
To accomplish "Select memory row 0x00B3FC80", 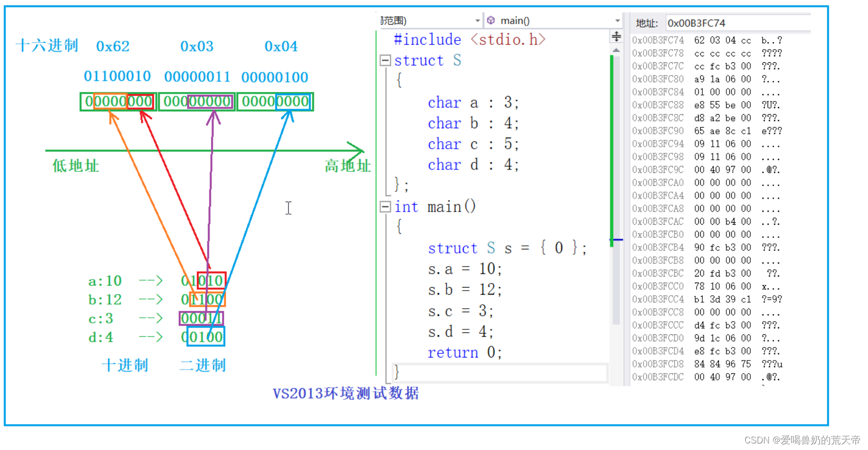I will pyautogui.click(x=707, y=79).
